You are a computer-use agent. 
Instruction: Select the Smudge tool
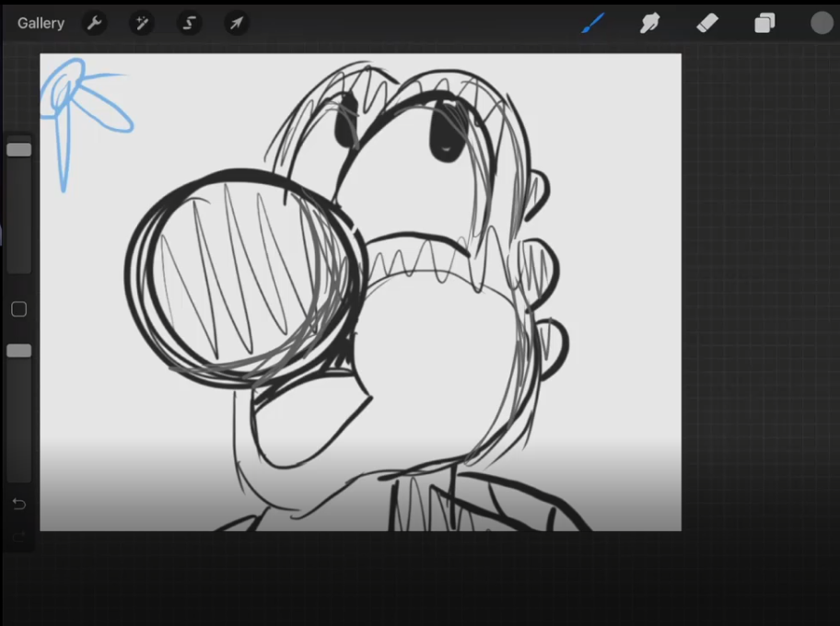click(x=650, y=23)
